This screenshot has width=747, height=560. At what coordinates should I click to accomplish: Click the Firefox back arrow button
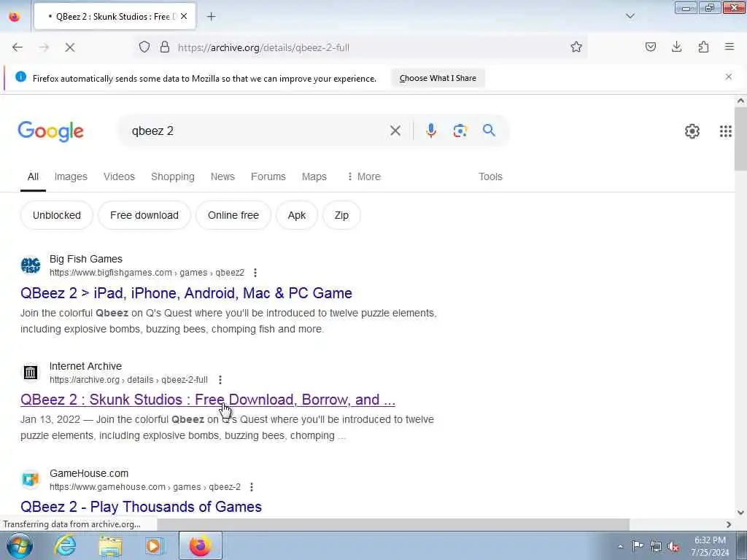coord(18,47)
